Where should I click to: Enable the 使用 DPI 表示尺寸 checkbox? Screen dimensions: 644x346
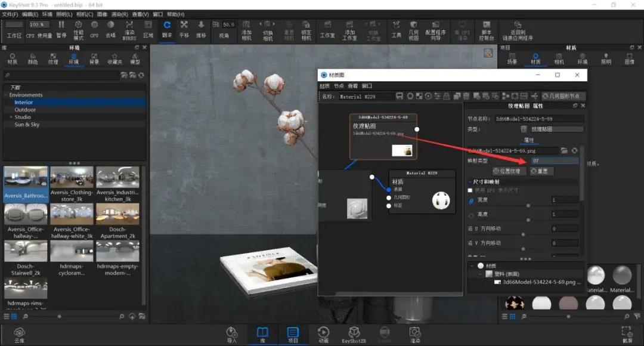point(470,190)
